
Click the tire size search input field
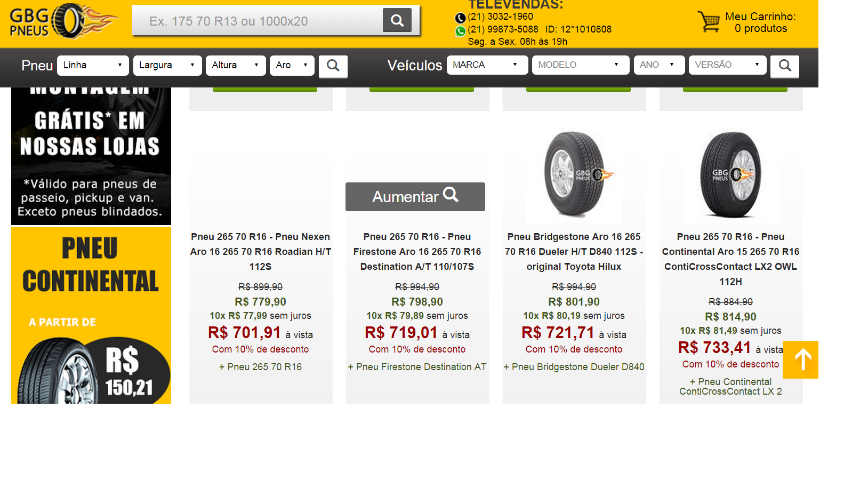point(258,21)
